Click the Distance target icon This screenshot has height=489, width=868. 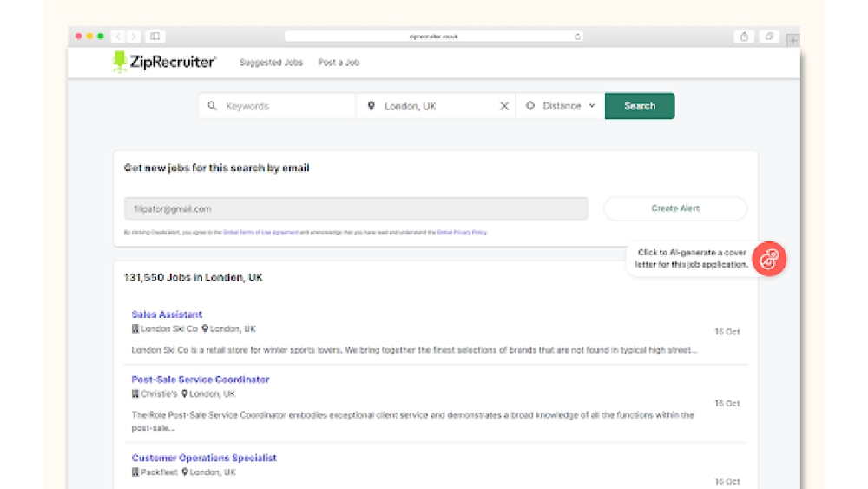[x=530, y=105]
